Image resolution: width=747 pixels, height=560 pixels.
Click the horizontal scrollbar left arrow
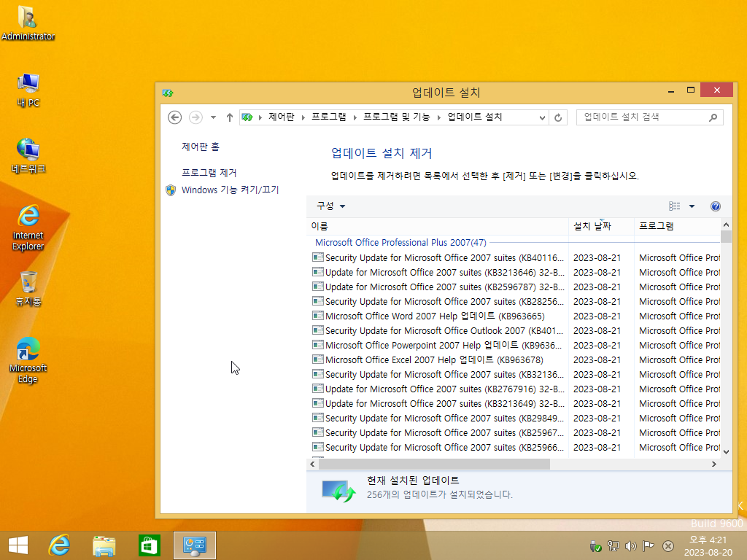pos(312,464)
